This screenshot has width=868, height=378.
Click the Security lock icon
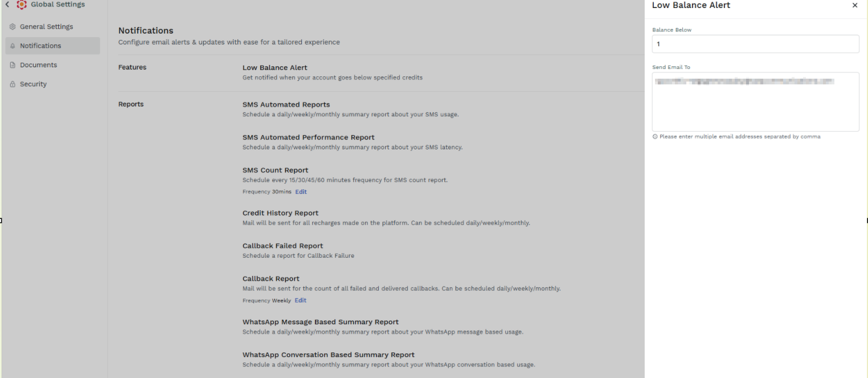[x=13, y=84]
